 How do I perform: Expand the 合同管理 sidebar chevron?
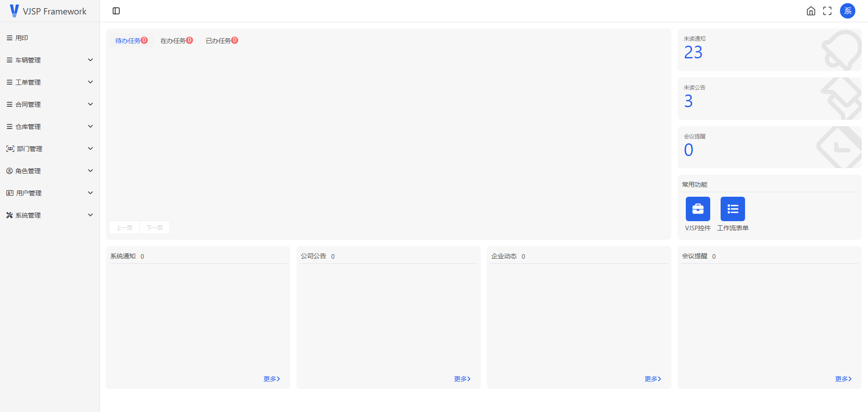coord(90,104)
